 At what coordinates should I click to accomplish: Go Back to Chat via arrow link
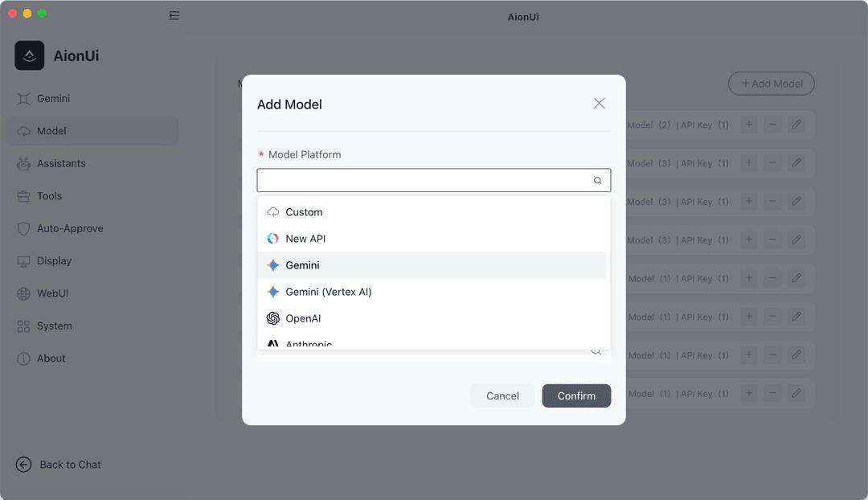point(58,465)
